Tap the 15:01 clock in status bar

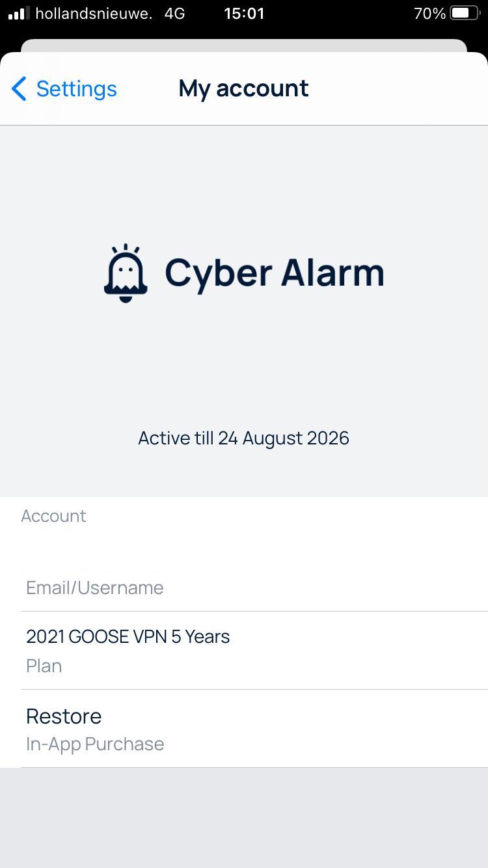point(244,13)
